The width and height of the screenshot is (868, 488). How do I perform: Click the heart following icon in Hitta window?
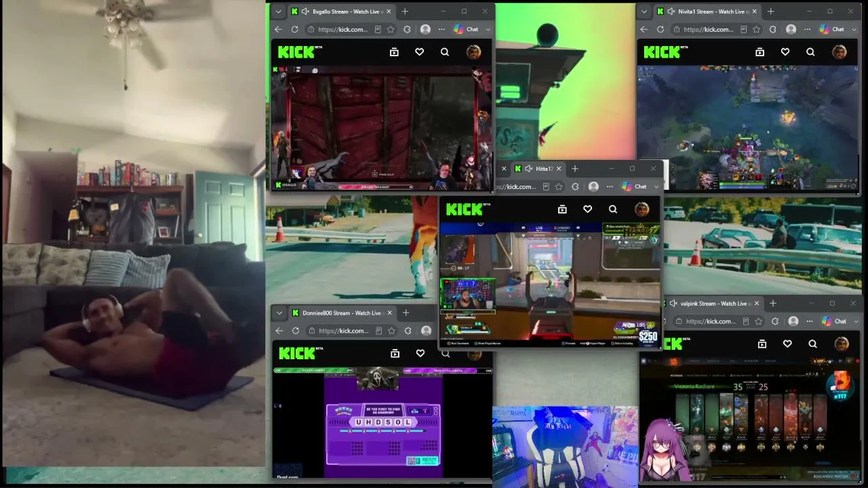click(x=588, y=209)
